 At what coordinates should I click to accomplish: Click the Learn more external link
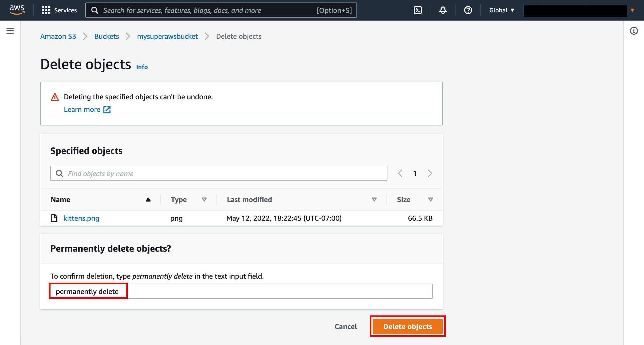(87, 110)
